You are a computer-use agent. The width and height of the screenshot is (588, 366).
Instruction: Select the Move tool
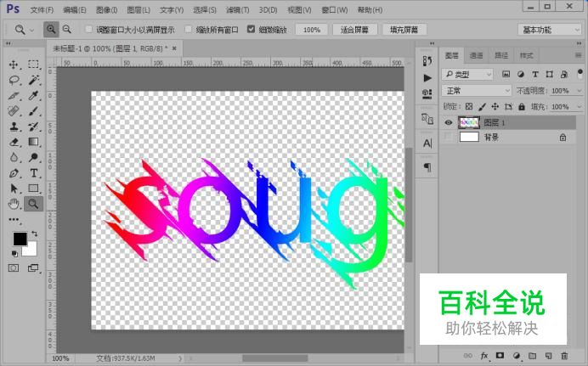pyautogui.click(x=14, y=65)
